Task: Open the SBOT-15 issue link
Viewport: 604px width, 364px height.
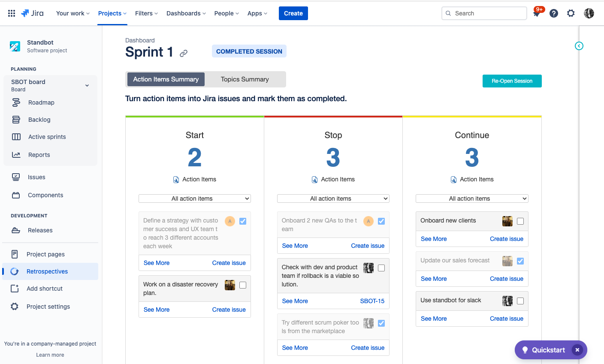Action: coord(372,301)
